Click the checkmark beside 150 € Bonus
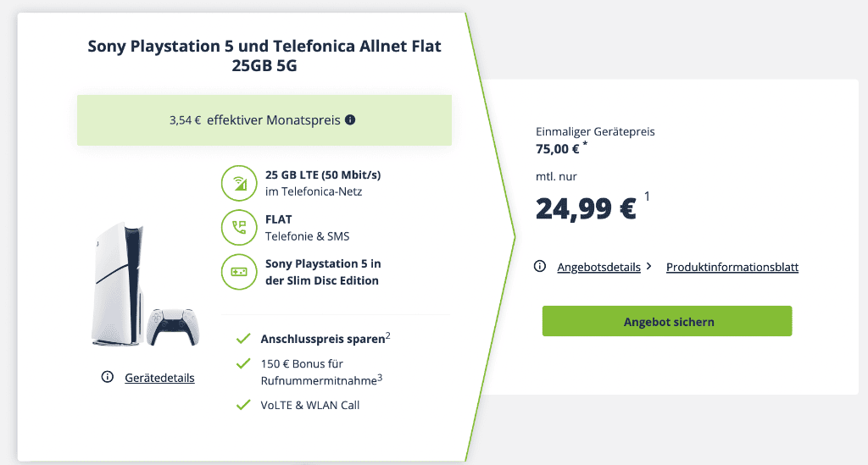Screen dimensions: 868x465 coord(243,363)
